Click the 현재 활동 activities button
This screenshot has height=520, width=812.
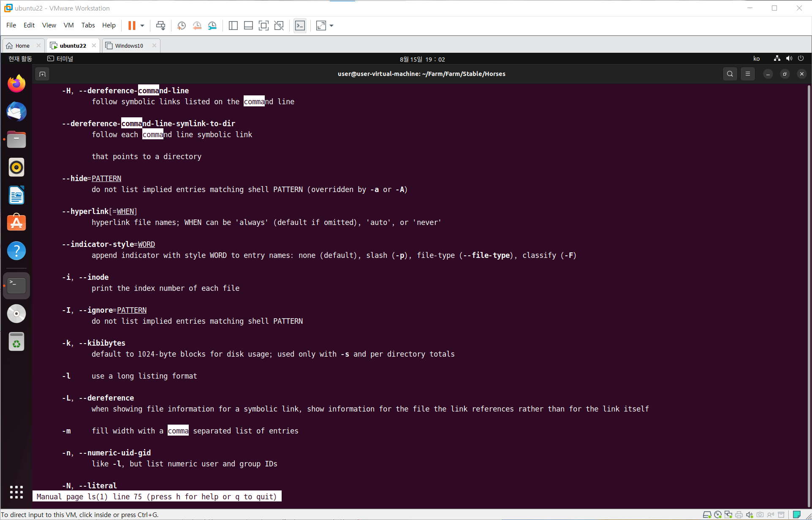[20, 59]
